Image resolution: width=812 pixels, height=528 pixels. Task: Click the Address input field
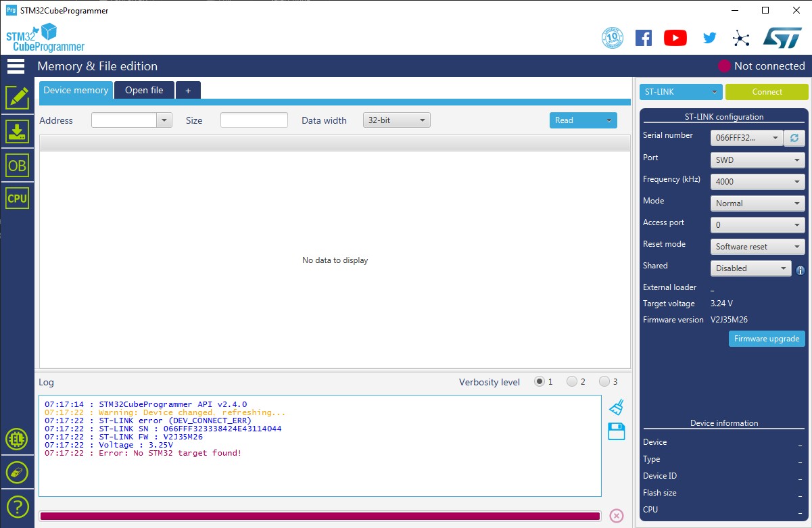tap(124, 120)
